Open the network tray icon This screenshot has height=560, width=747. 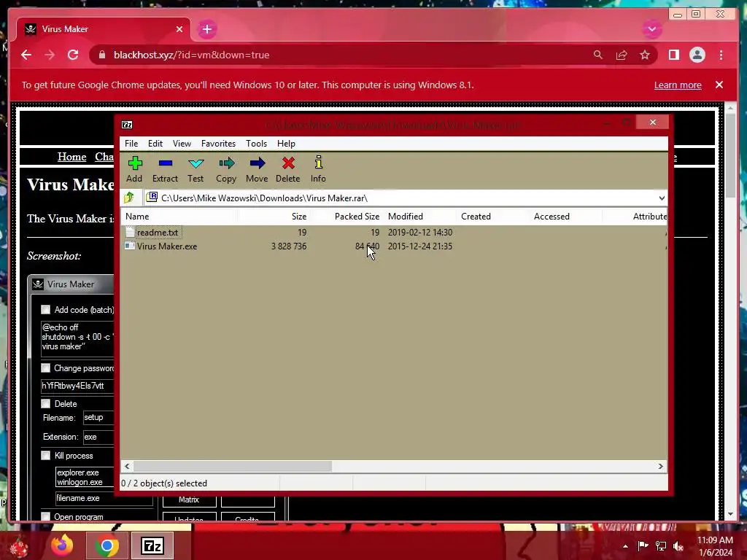click(661, 547)
